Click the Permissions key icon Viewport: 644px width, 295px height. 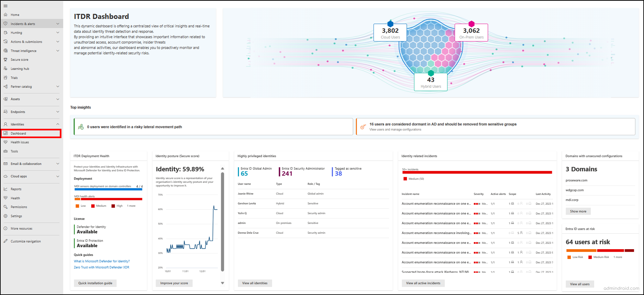(x=5, y=207)
